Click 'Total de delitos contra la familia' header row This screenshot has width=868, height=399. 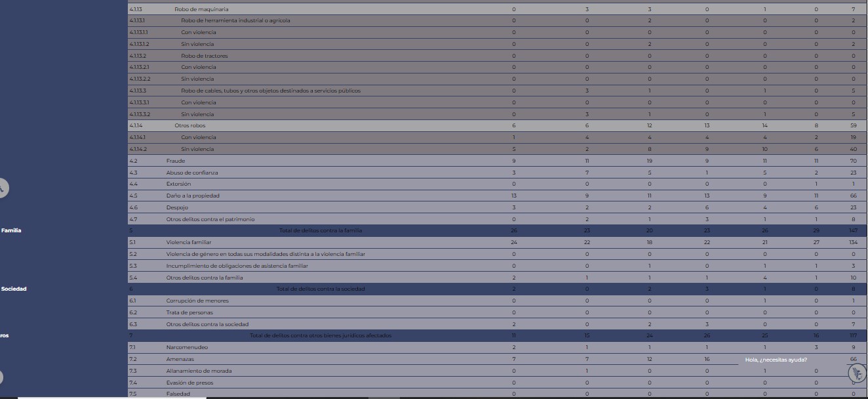(321, 230)
